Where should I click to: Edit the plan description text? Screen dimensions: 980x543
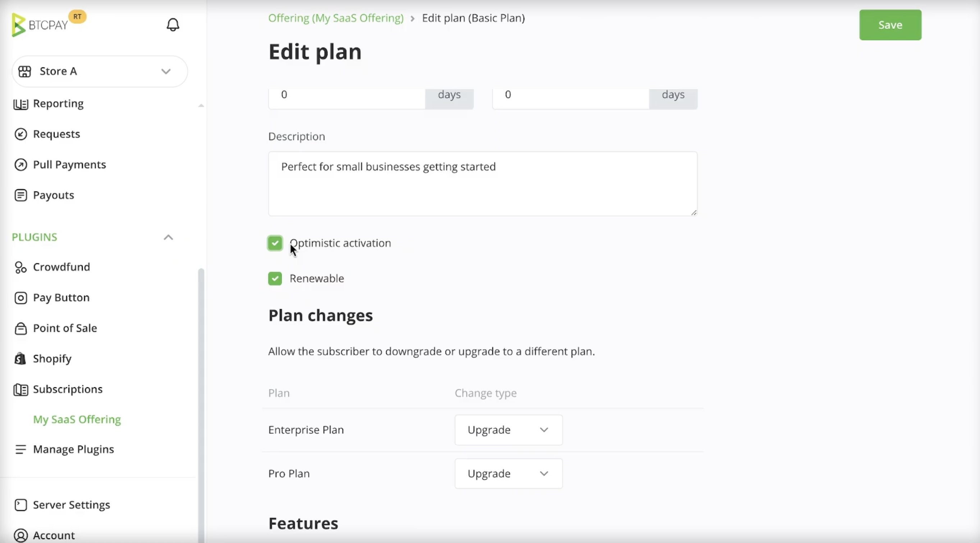click(x=482, y=184)
